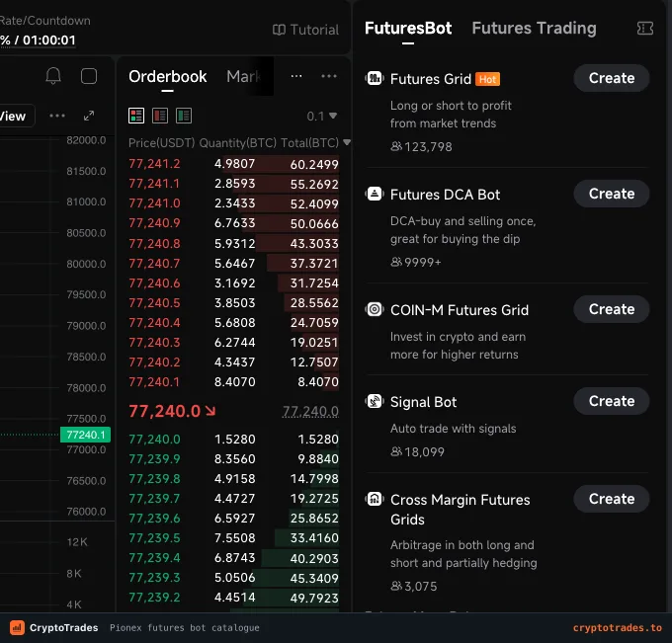Open the Total(BTC) column dropdown arrow
This screenshot has width=672, height=643.
347,142
